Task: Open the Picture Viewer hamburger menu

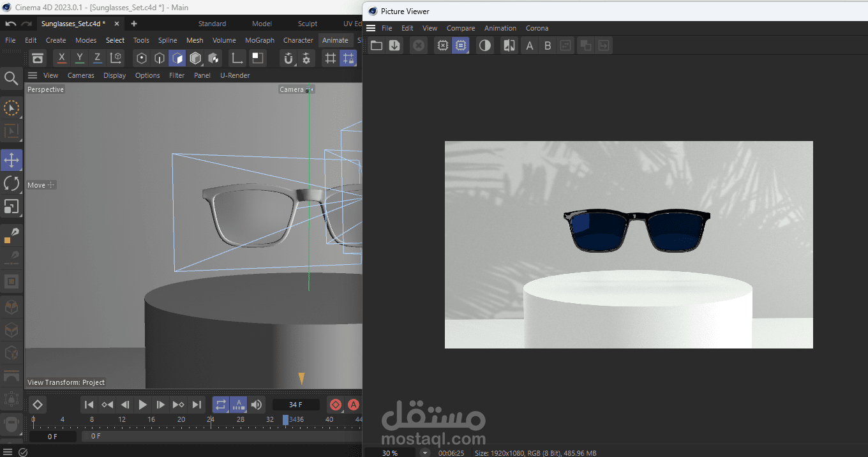Action: click(371, 28)
